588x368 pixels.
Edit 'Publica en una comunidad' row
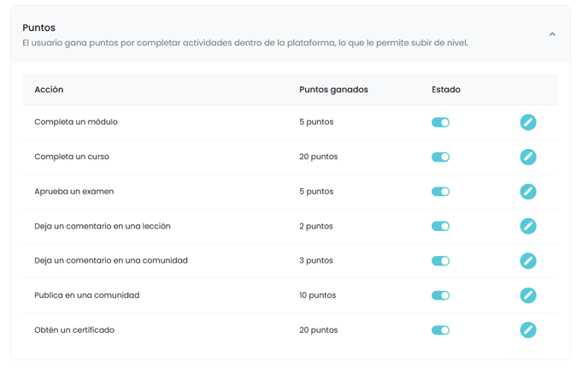[528, 295]
